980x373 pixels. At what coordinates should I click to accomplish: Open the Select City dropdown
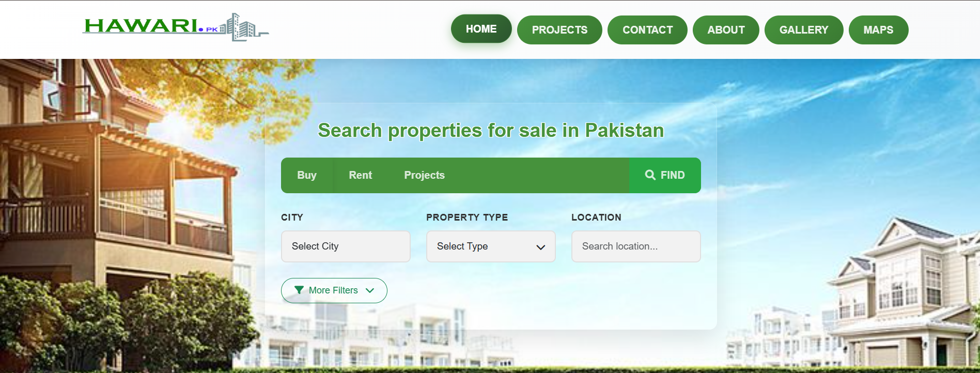pos(346,246)
